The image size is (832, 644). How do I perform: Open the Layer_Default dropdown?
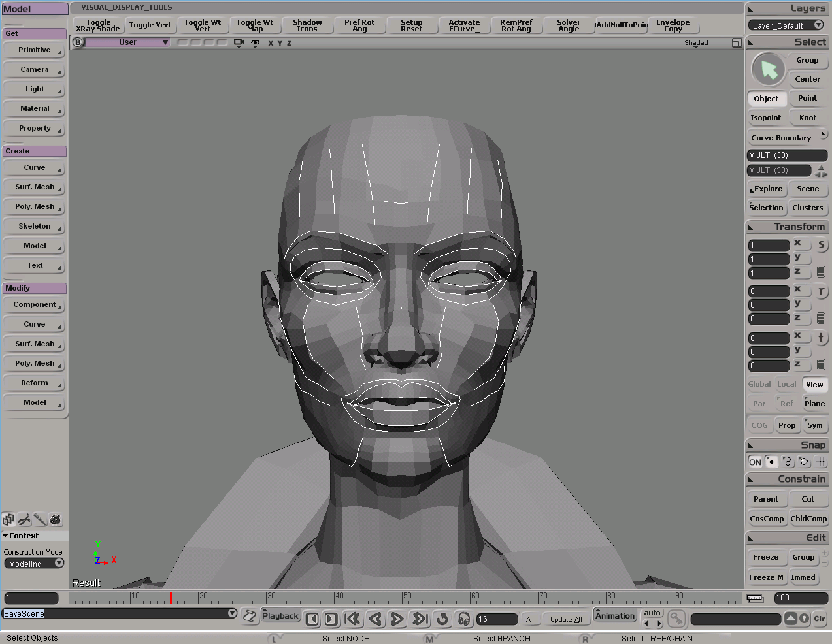787,25
